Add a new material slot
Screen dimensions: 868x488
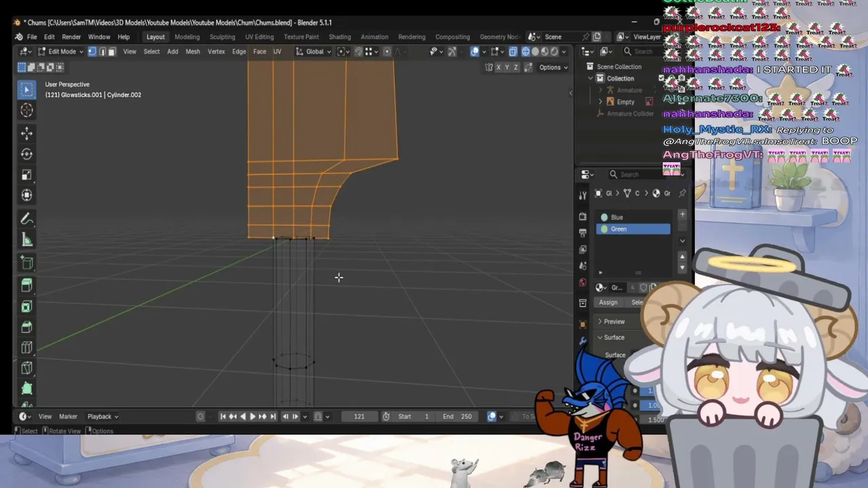682,215
